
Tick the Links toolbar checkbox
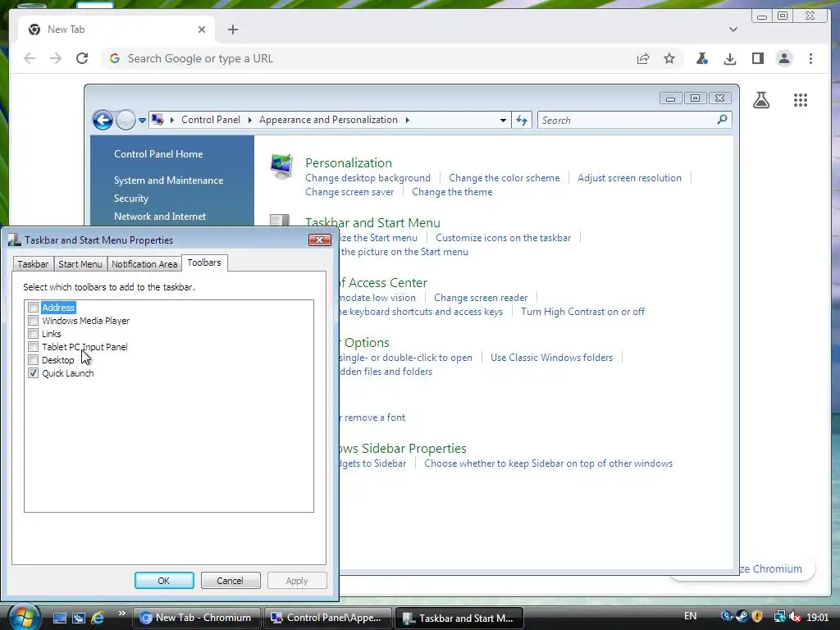[33, 334]
